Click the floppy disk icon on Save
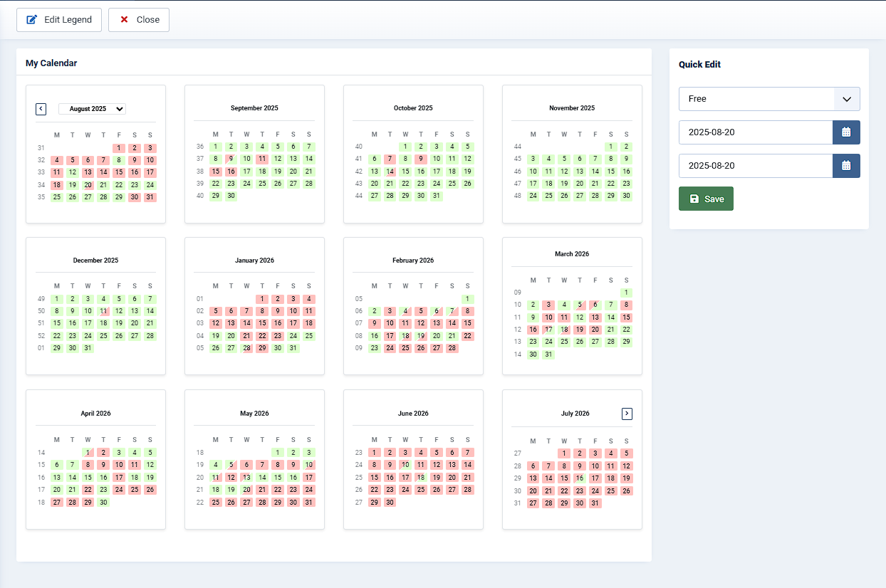The height and width of the screenshot is (588, 886). [x=694, y=199]
